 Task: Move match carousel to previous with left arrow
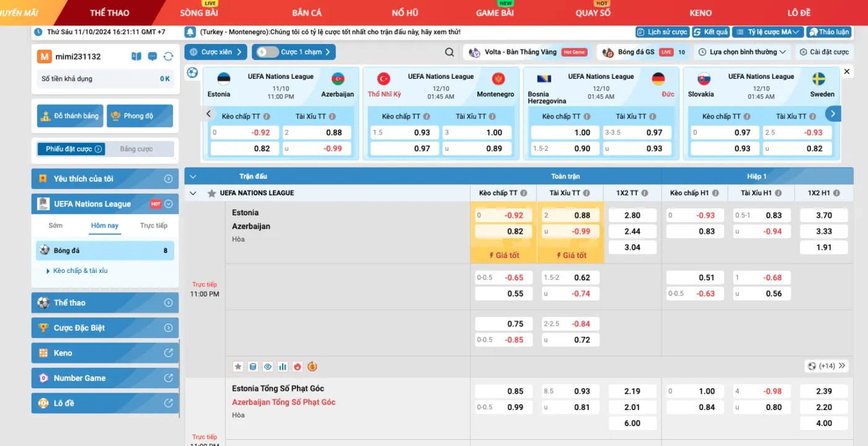[x=208, y=114]
